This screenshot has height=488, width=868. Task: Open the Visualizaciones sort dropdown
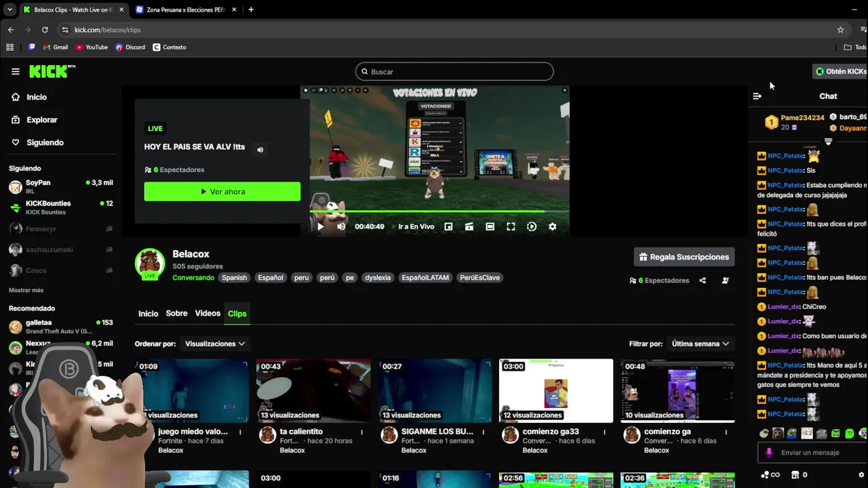click(x=215, y=344)
